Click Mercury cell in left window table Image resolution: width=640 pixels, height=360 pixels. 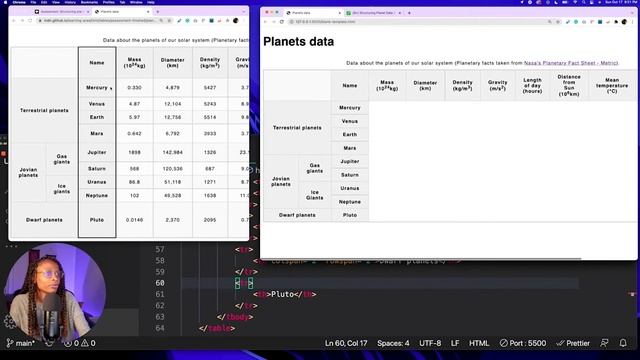coord(97,88)
